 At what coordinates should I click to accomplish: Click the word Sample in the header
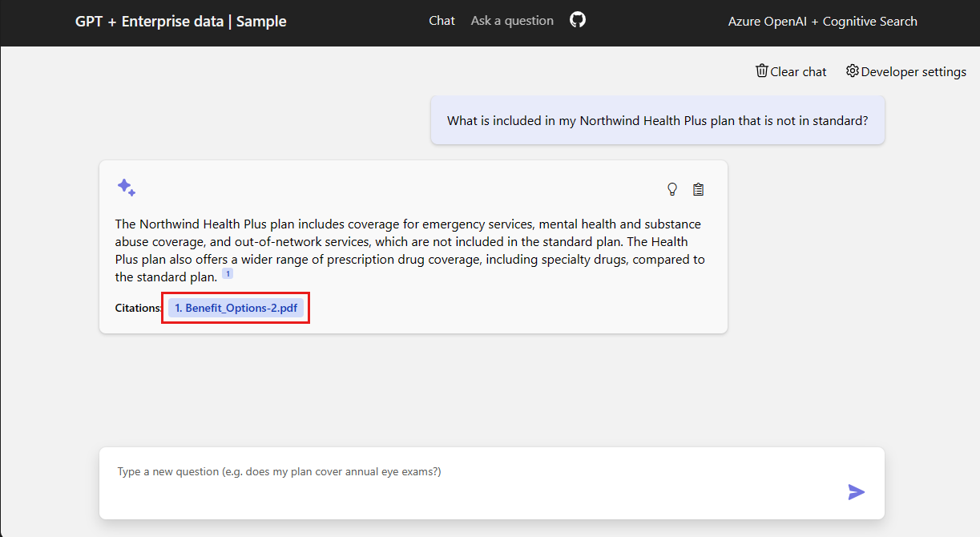click(x=260, y=22)
